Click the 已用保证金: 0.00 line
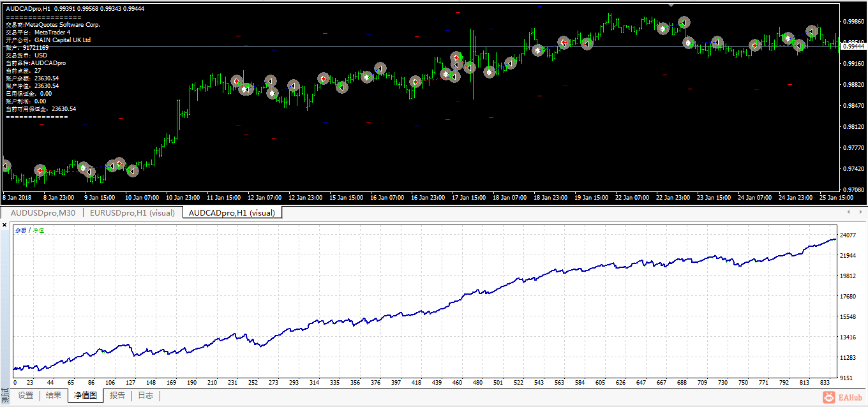The image size is (868, 407). [x=29, y=94]
